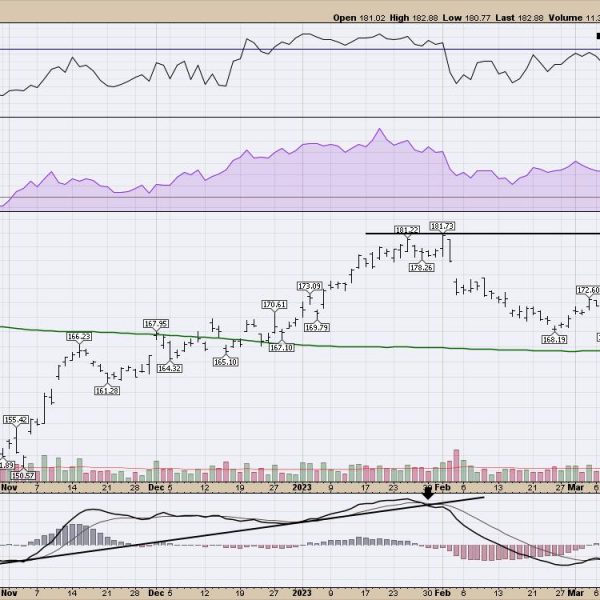The height and width of the screenshot is (600, 600).
Task: Click Nov on axis under volume bars
Action: pos(8,488)
